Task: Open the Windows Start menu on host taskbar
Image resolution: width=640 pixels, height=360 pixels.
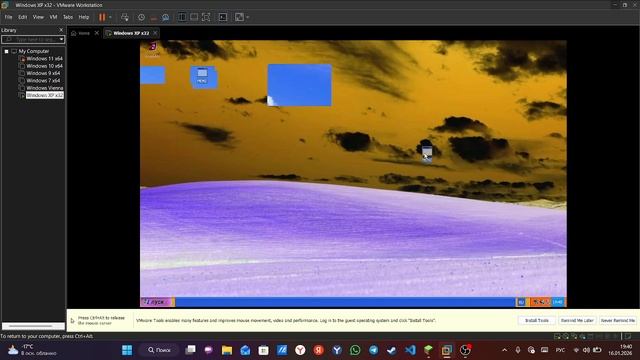Action: [127, 350]
